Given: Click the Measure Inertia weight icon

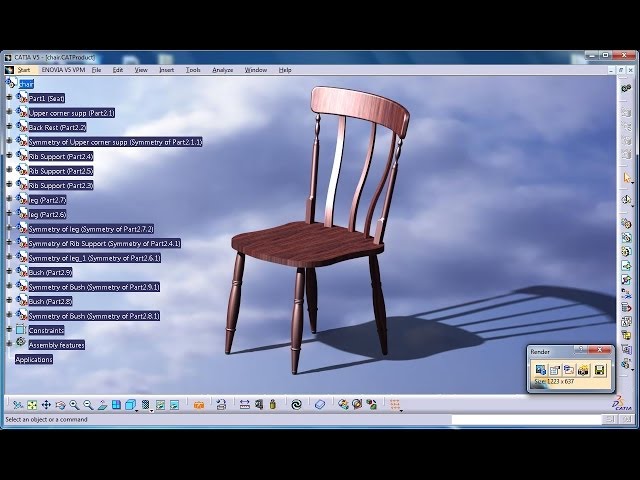Looking at the screenshot, I should click(x=273, y=405).
